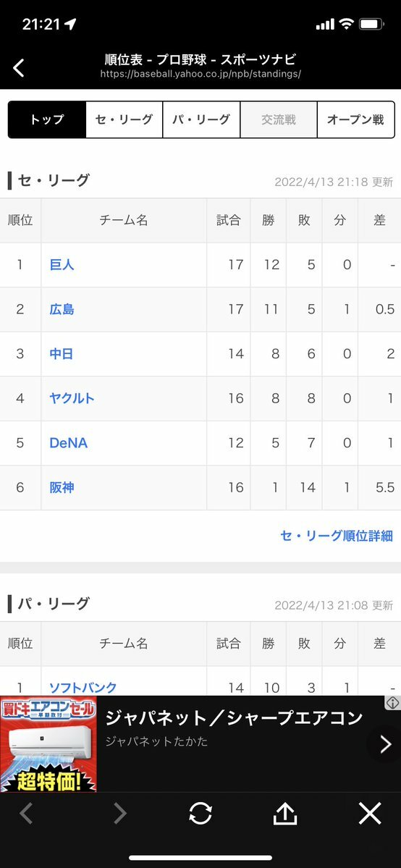The image size is (401, 868).
Task: Go to previous page using the bottom left chevron
Action: (26, 814)
